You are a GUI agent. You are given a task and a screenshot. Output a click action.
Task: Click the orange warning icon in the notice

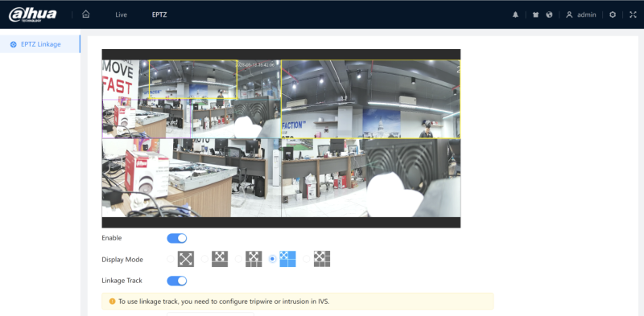112,302
